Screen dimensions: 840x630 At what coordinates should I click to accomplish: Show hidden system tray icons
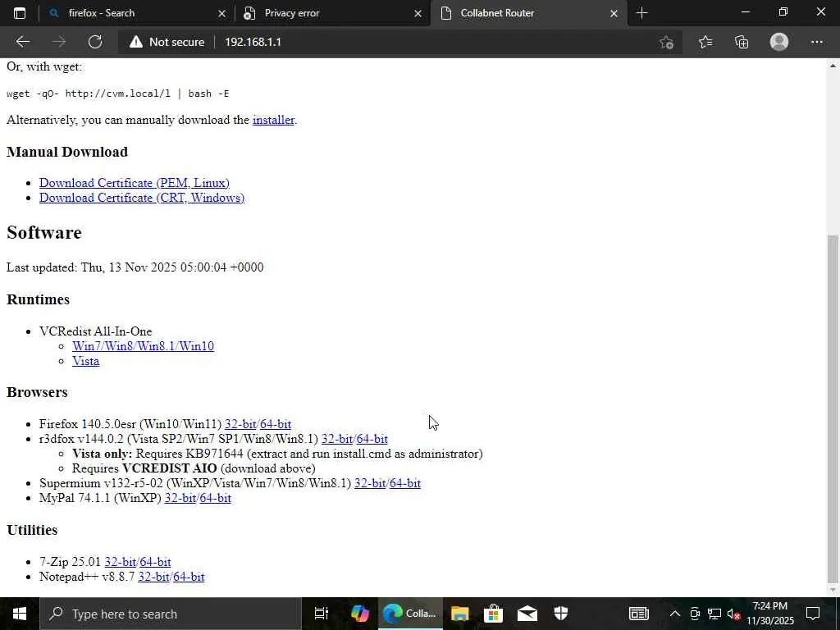675,614
